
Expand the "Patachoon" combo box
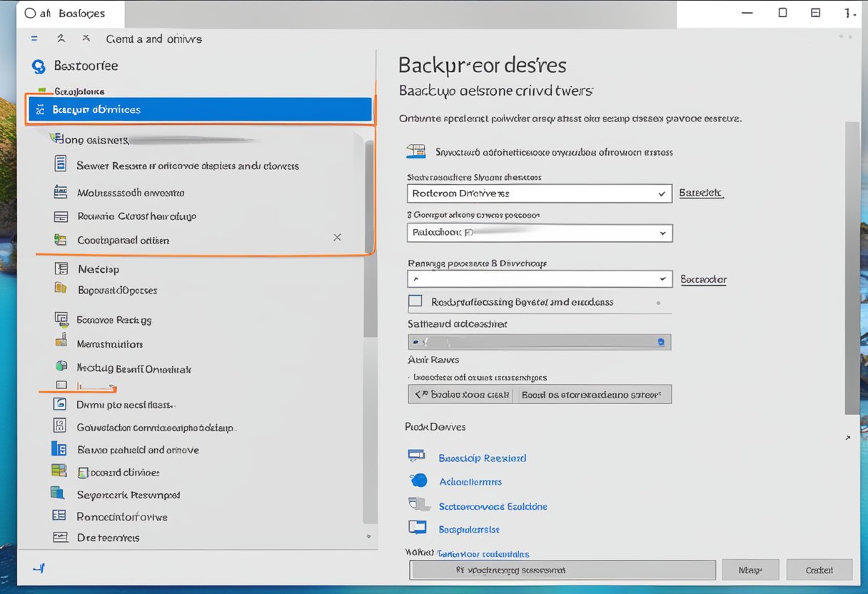[x=540, y=233]
